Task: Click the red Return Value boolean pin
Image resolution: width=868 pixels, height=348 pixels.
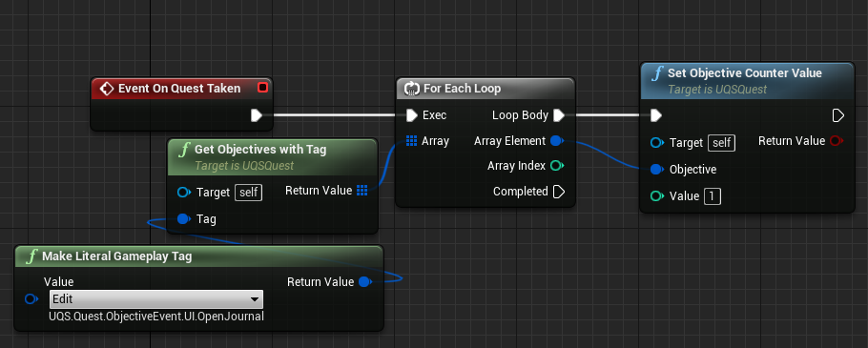Action: click(x=836, y=141)
